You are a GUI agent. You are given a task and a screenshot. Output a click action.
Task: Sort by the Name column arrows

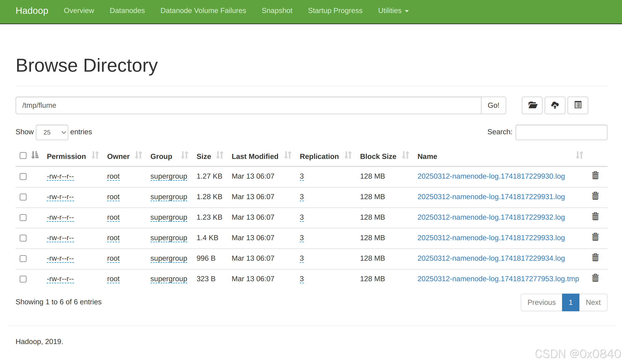579,156
